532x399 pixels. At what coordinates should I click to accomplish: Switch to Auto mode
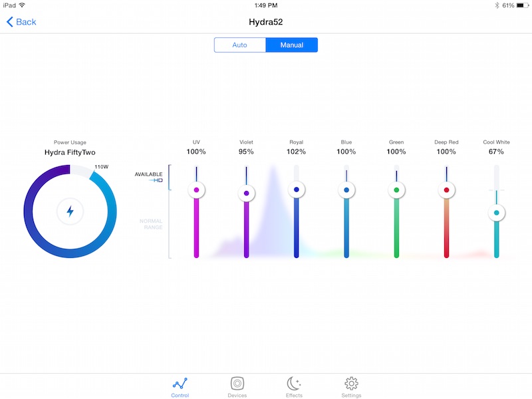pos(240,45)
